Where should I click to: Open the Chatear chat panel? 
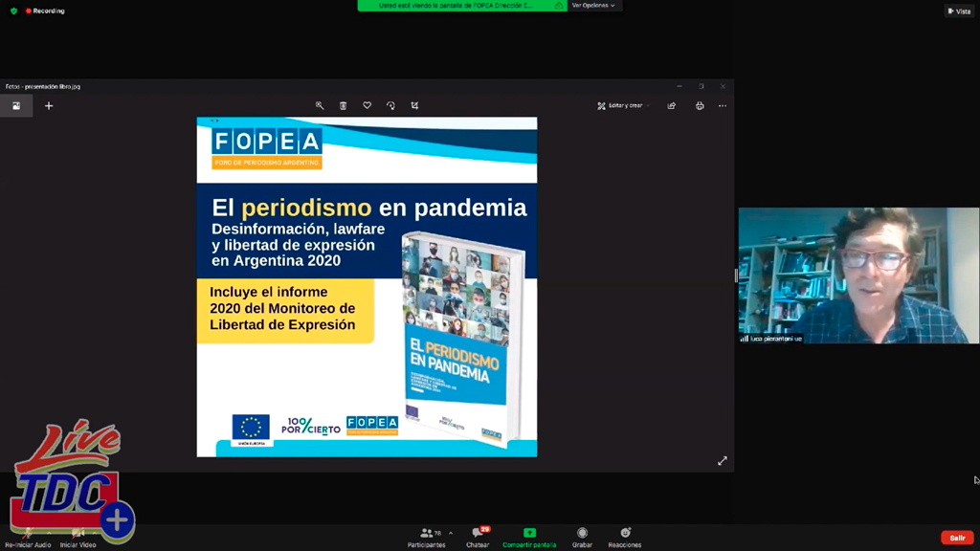[478, 537]
